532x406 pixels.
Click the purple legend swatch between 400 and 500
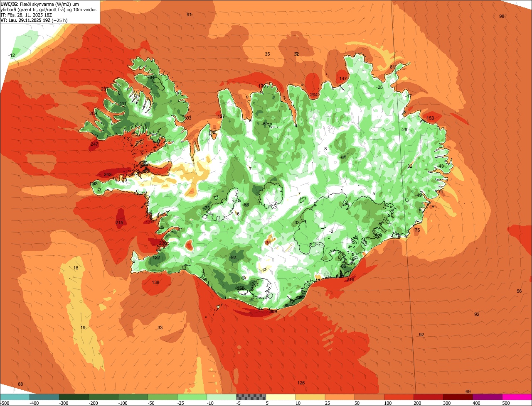pyautogui.click(x=488, y=397)
